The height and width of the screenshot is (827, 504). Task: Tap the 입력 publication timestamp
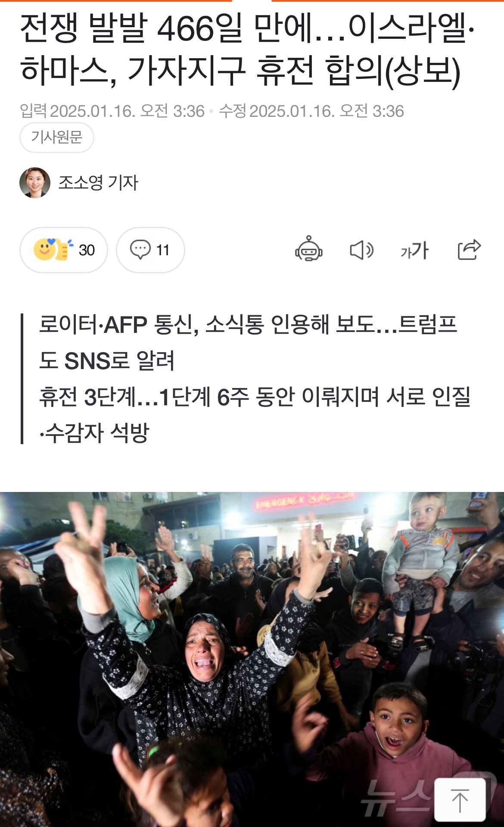point(112,111)
